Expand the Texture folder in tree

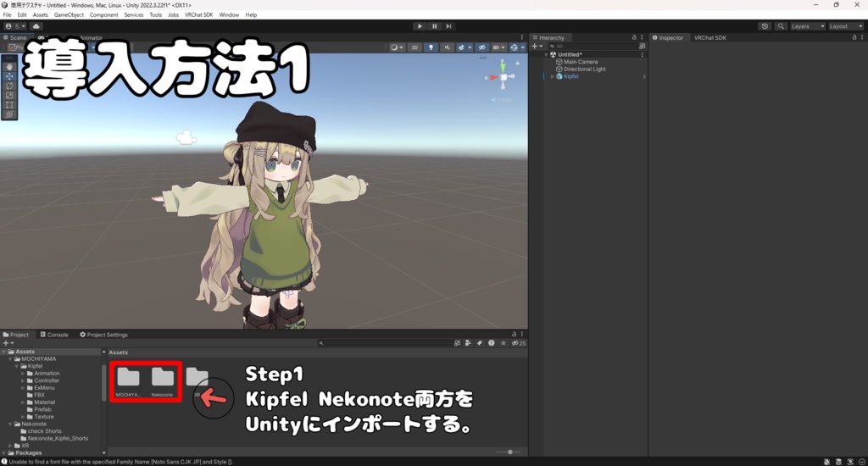pyautogui.click(x=23, y=417)
